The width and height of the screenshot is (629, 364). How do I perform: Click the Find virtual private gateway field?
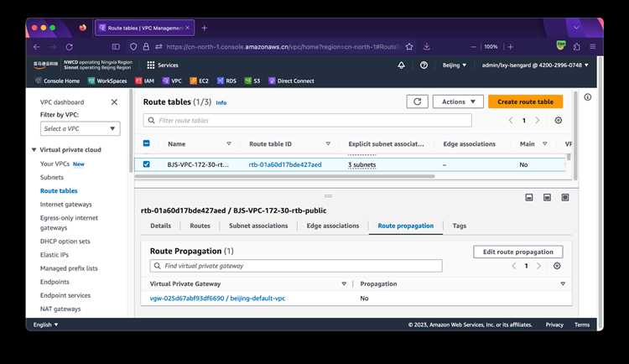[296, 266]
